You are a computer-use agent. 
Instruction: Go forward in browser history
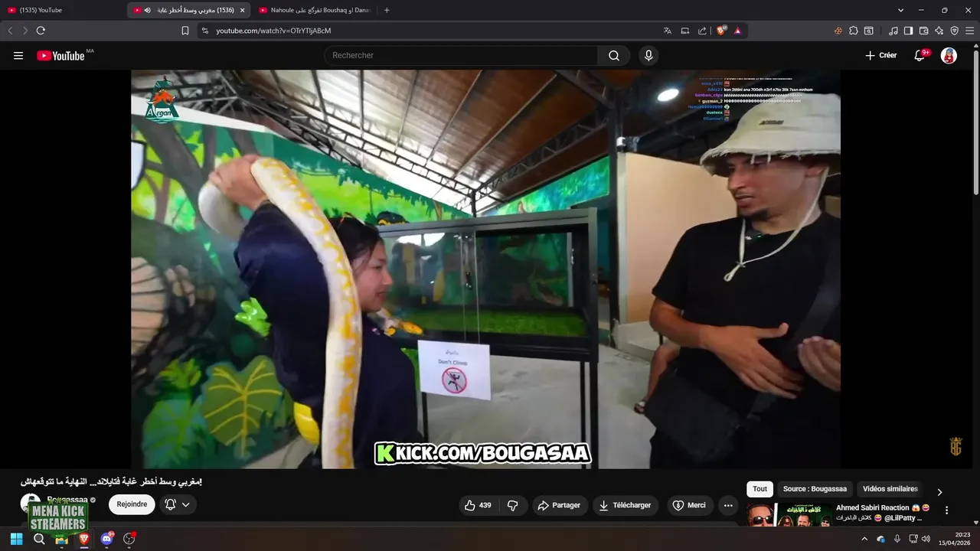point(25,31)
